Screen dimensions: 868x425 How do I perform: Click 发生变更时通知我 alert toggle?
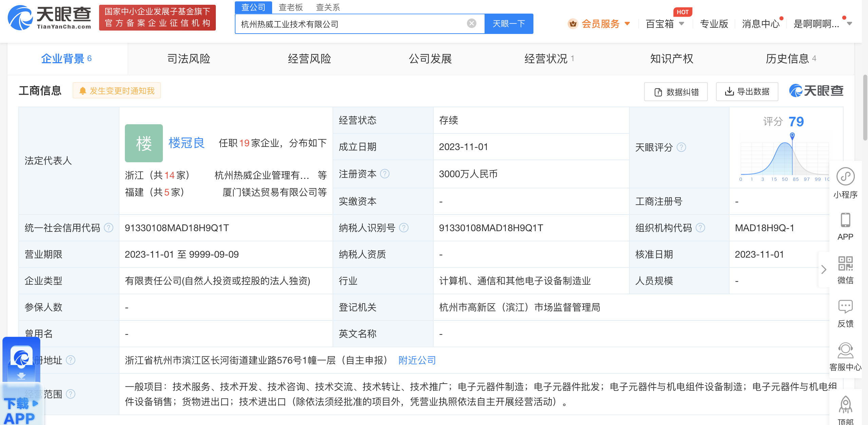117,91
